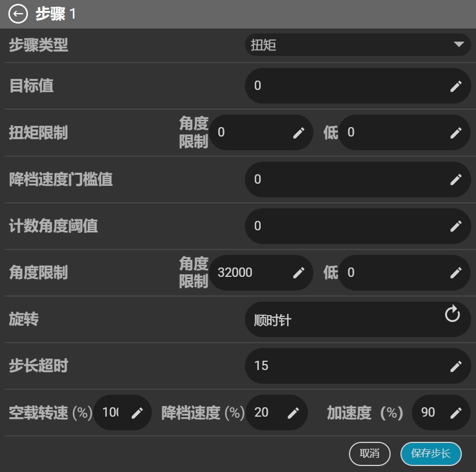Click the 目标值 input field
The height and width of the screenshot is (472, 476).
pyautogui.click(x=358, y=86)
